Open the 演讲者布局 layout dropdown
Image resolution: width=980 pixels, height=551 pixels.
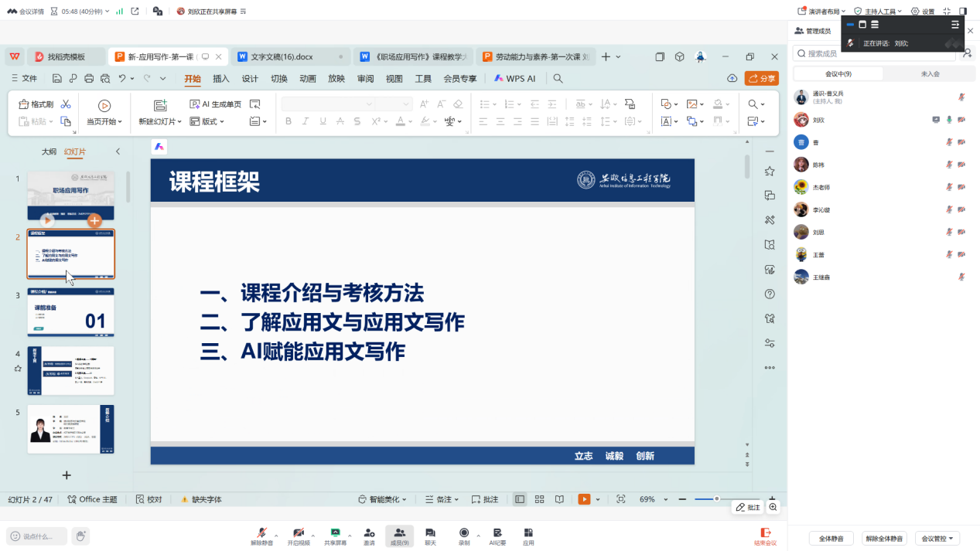pyautogui.click(x=819, y=11)
